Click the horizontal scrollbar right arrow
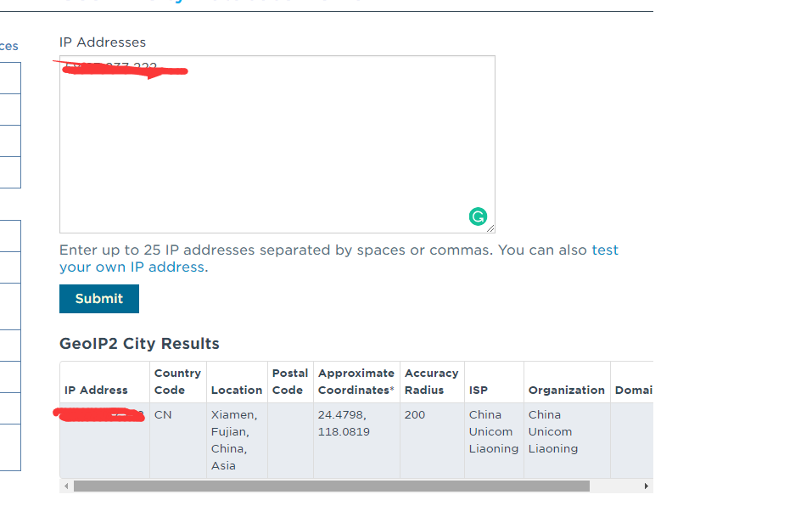Screen dimensions: 812x506 (647, 486)
